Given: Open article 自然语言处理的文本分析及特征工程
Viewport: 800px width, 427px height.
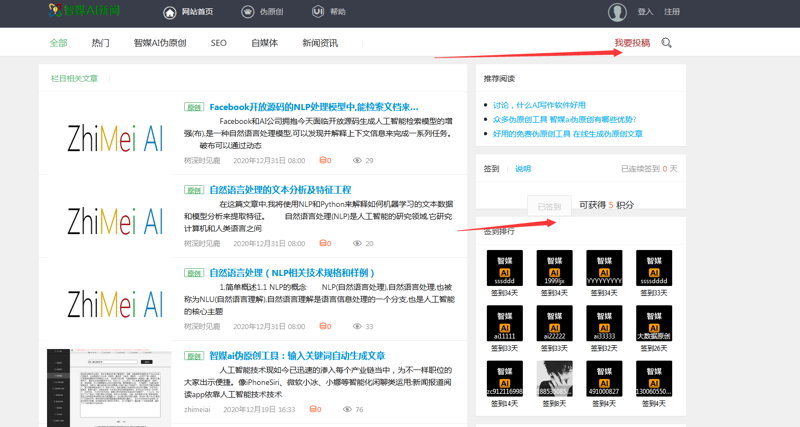Looking at the screenshot, I should [280, 190].
